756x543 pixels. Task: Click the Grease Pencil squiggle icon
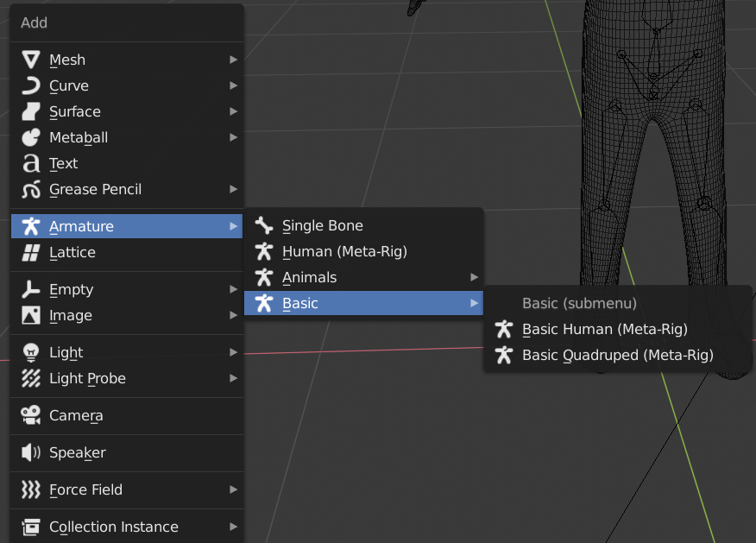tap(31, 190)
